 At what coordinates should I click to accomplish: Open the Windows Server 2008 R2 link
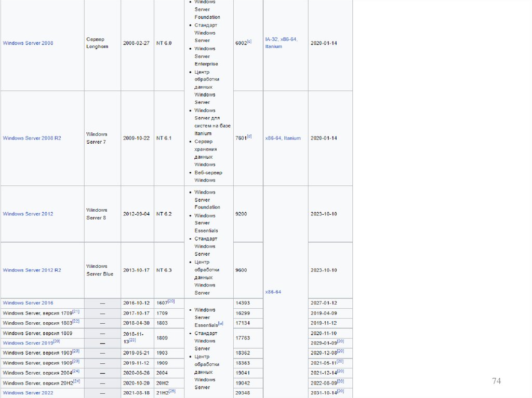click(x=32, y=138)
